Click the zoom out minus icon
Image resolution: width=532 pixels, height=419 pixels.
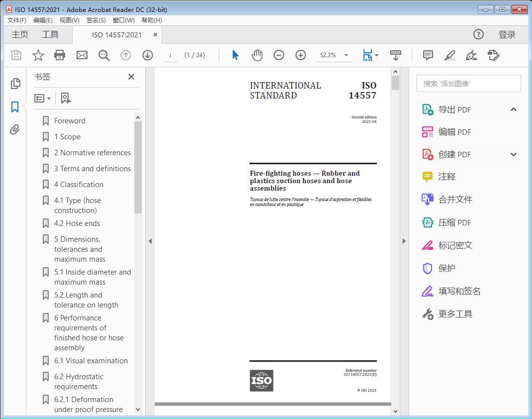(279, 55)
